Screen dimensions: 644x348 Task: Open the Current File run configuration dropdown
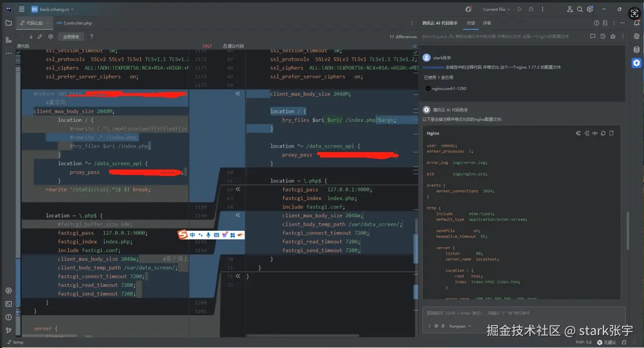point(496,9)
